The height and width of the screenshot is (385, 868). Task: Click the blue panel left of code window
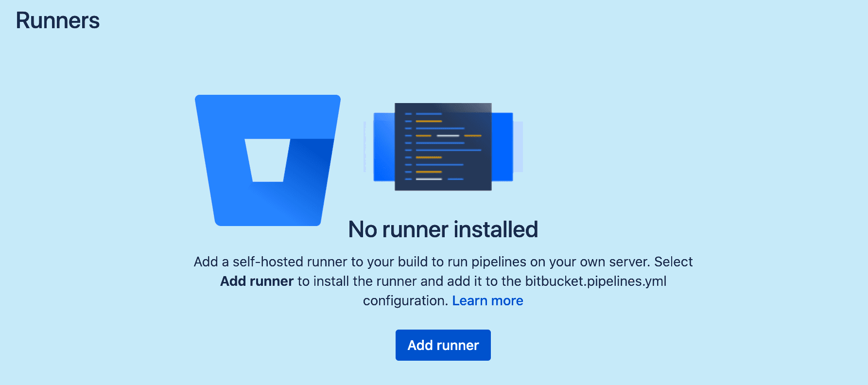point(383,146)
